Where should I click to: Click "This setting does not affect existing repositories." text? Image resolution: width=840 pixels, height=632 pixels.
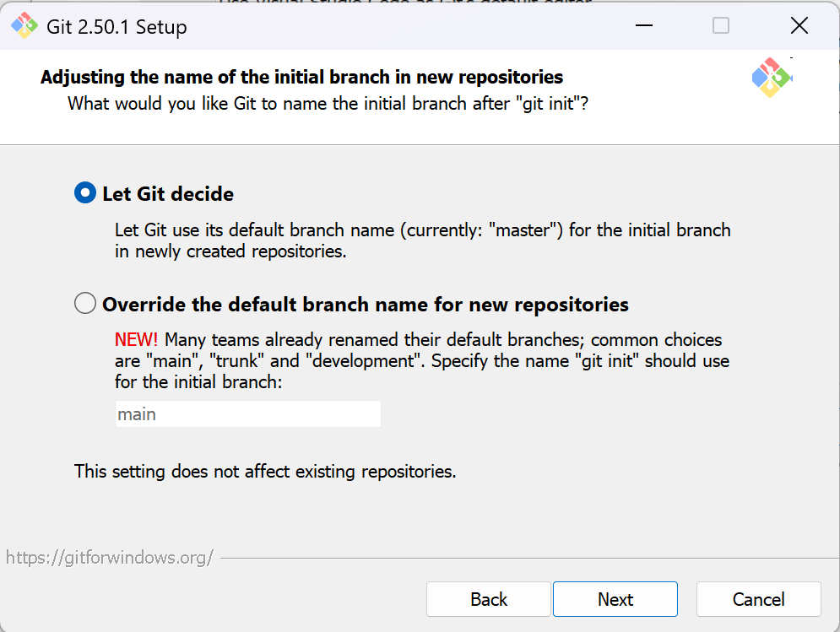265,472
